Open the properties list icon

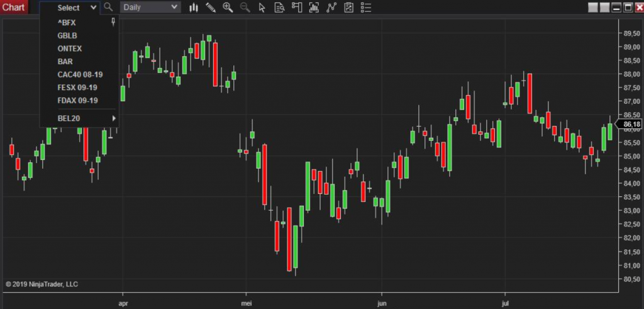[365, 8]
